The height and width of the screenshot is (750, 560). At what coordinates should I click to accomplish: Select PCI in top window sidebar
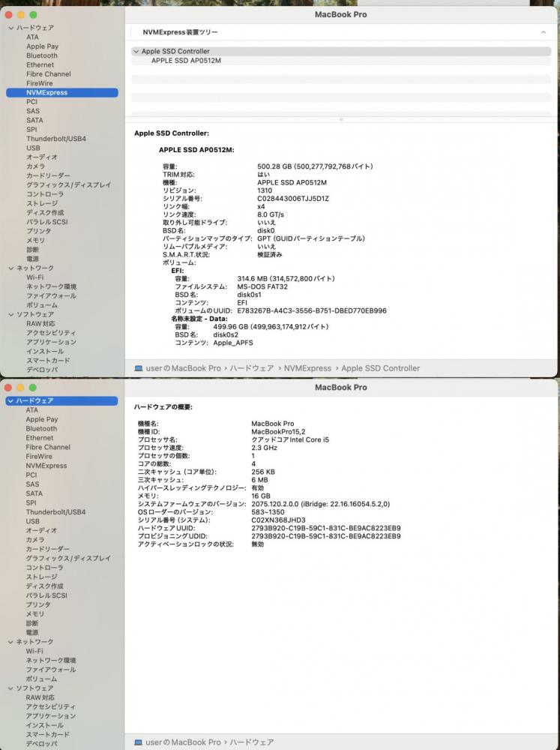31,102
